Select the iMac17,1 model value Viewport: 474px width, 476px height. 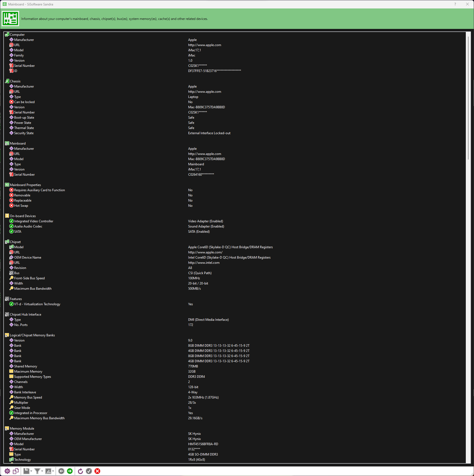[194, 50]
